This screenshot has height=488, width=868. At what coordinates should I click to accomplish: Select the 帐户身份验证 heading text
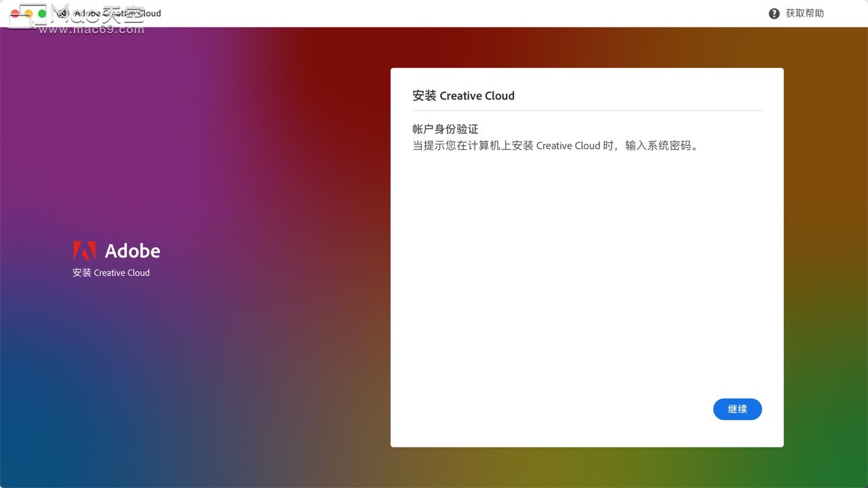tap(446, 129)
